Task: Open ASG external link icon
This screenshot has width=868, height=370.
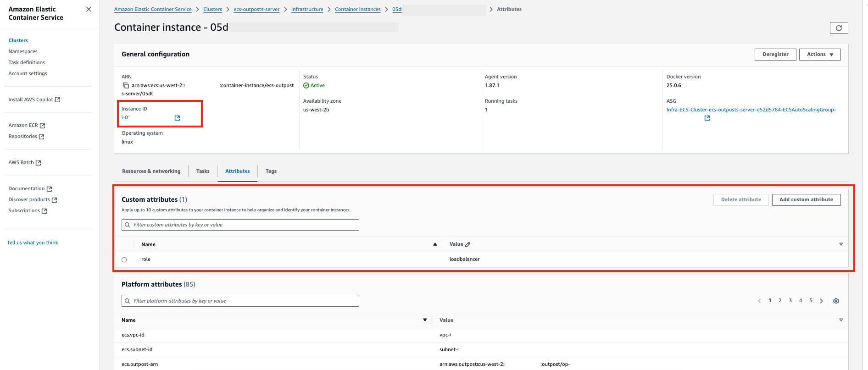Action: click(x=707, y=118)
